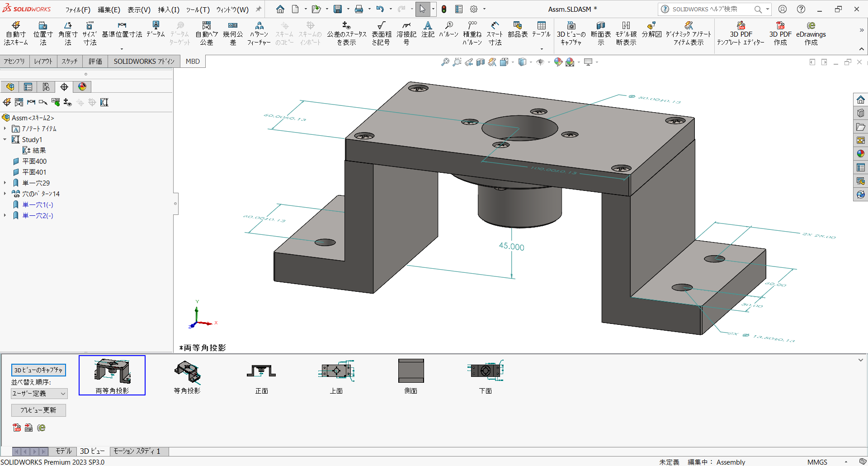Toggle Show Tolerance Status in panel toolbar

click(x=67, y=102)
